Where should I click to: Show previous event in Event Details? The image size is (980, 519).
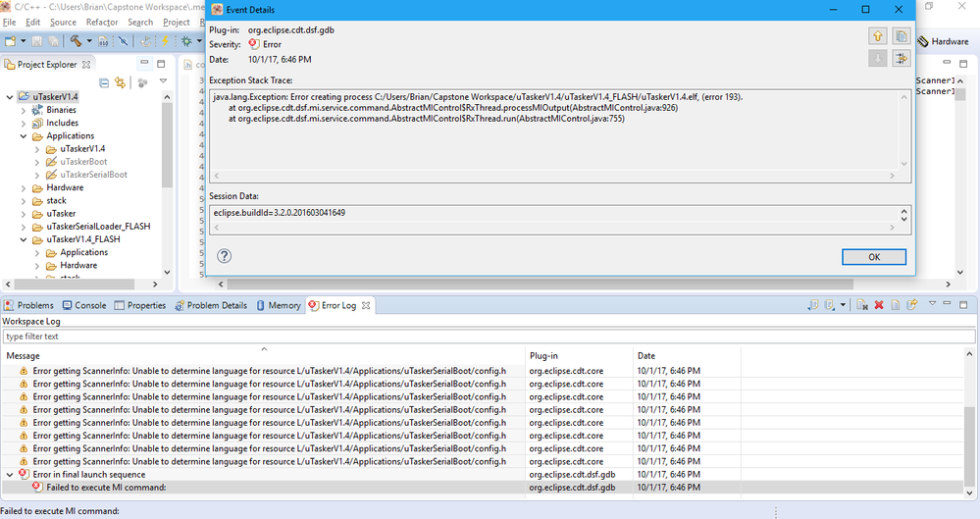click(878, 36)
